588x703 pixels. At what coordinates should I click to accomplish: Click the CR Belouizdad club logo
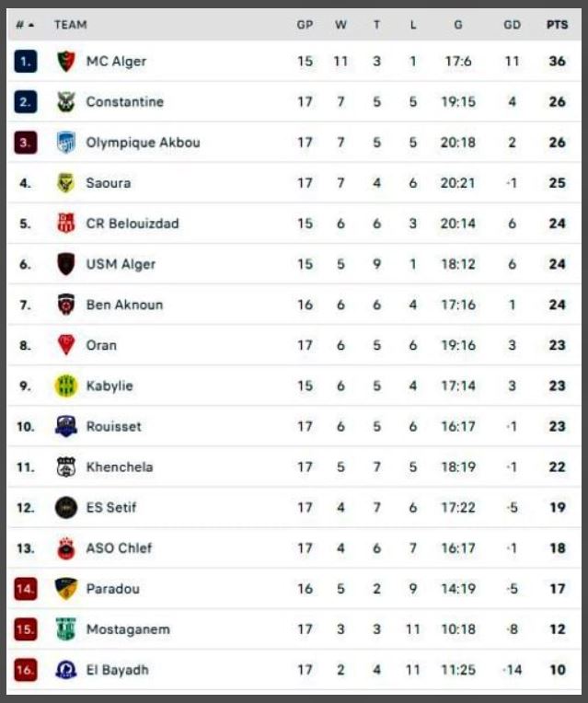pyautogui.click(x=66, y=224)
